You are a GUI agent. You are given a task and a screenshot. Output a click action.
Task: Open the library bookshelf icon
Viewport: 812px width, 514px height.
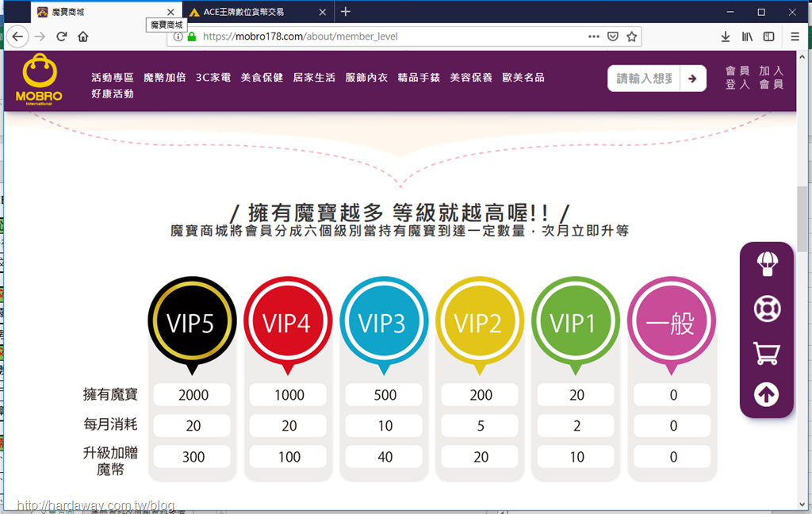[x=747, y=36]
